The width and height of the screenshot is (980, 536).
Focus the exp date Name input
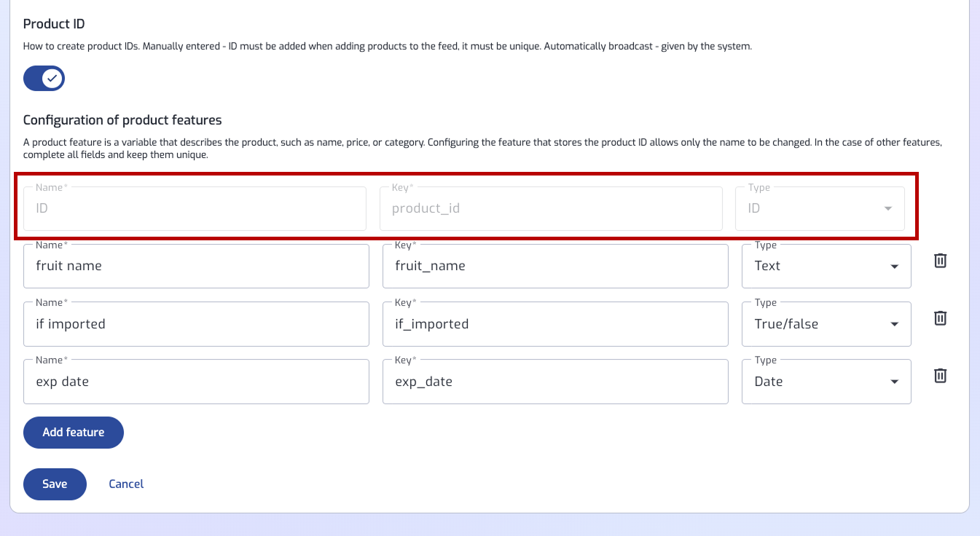[x=197, y=382]
